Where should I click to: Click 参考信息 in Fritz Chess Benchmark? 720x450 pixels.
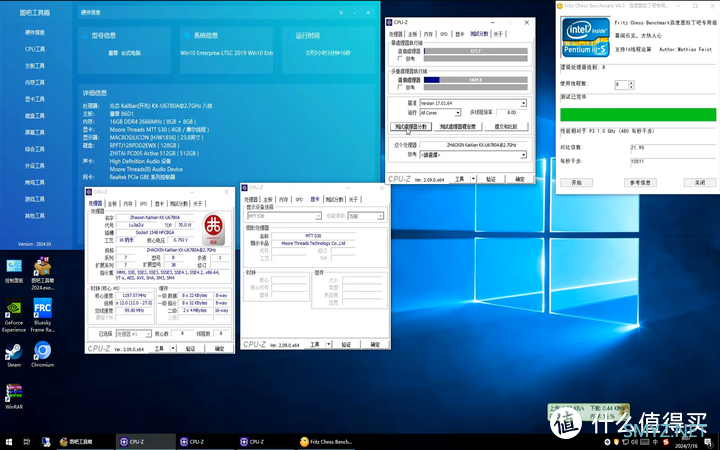click(x=640, y=182)
